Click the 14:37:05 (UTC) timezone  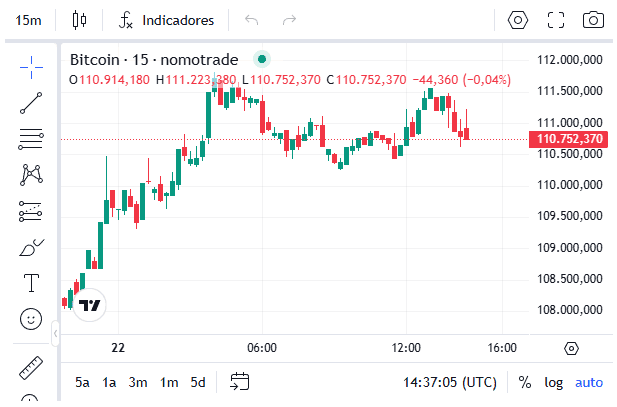coord(450,382)
